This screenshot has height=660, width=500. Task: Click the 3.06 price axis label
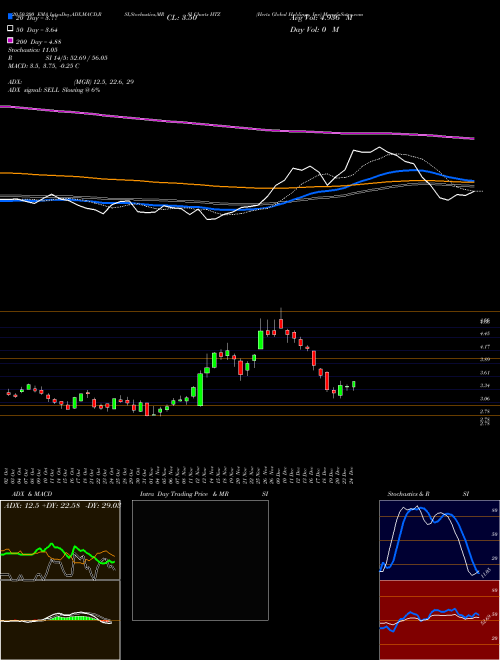pyautogui.click(x=485, y=399)
